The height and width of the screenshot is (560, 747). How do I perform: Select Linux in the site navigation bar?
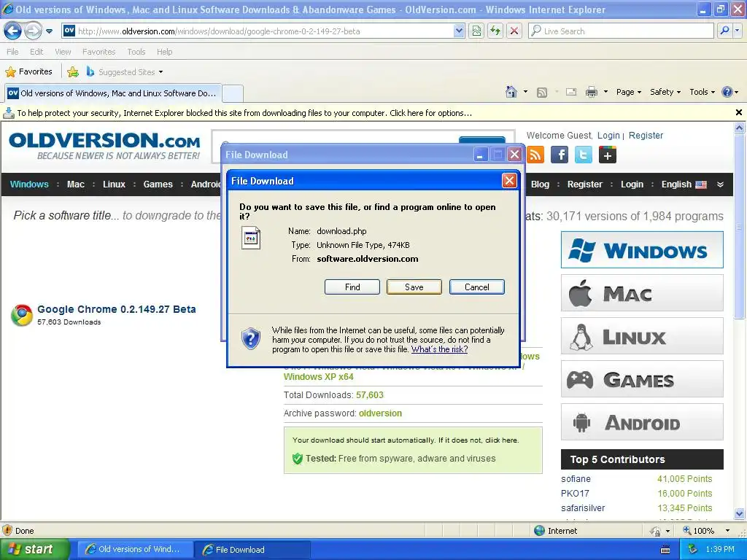coord(114,184)
